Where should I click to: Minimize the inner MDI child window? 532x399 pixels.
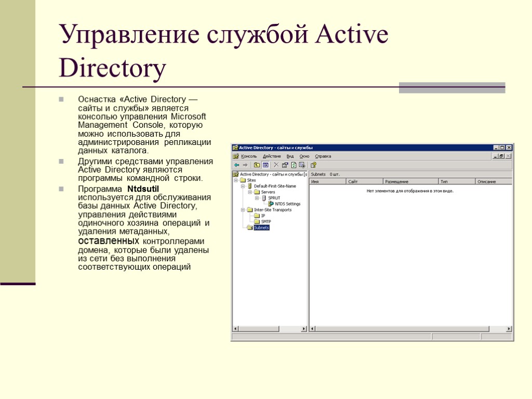tap(495, 156)
